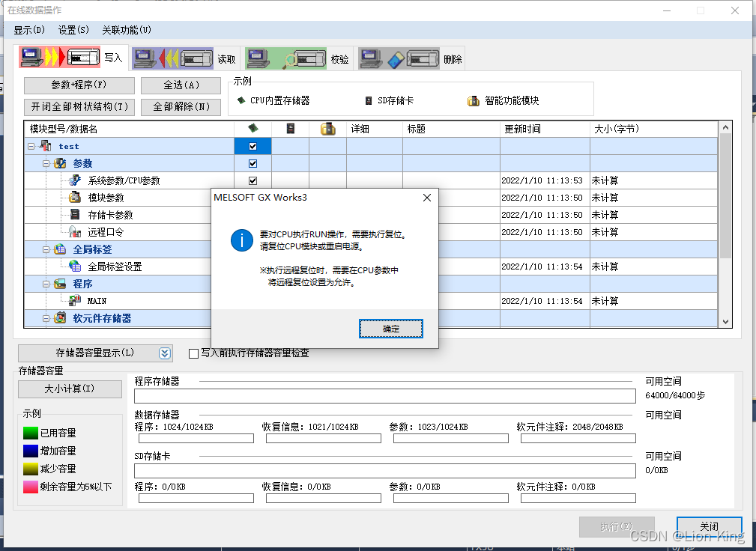Toggle the test row CPU checkbox

(252, 147)
